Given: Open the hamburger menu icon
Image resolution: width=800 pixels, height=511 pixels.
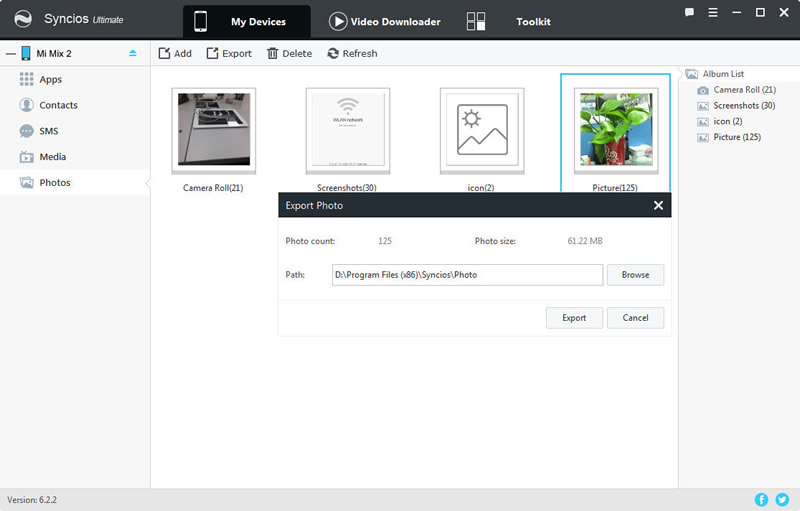Looking at the screenshot, I should point(713,13).
